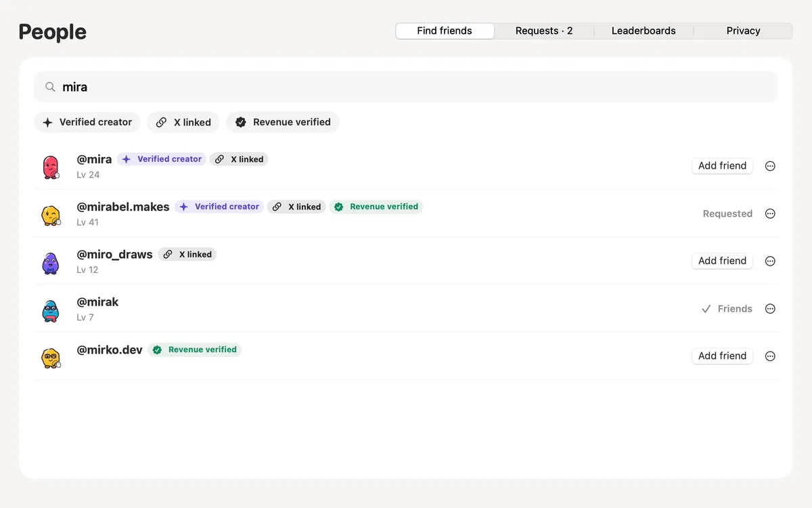Click the Requested status for @mirabel.makes
This screenshot has width=812, height=508.
click(x=727, y=213)
